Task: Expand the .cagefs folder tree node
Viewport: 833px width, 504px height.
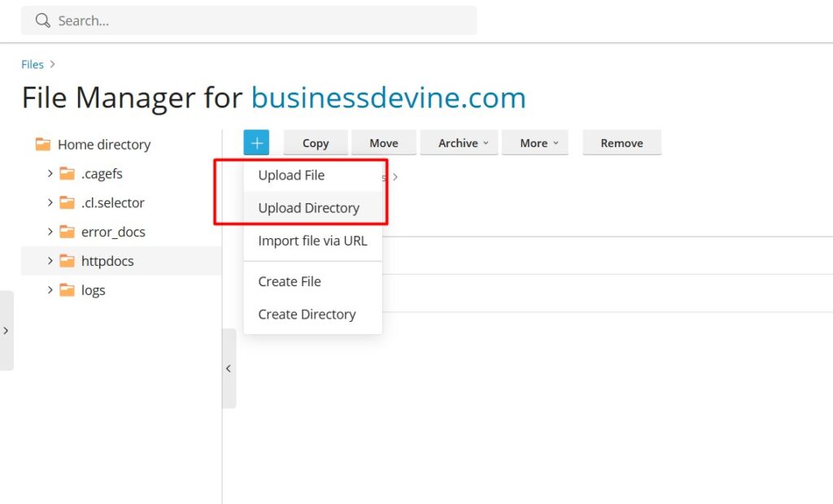Action: [x=50, y=174]
